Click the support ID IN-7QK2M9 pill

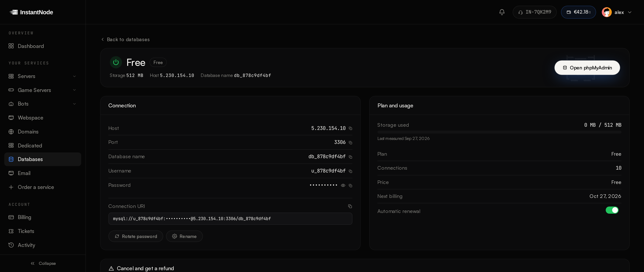pos(535,12)
